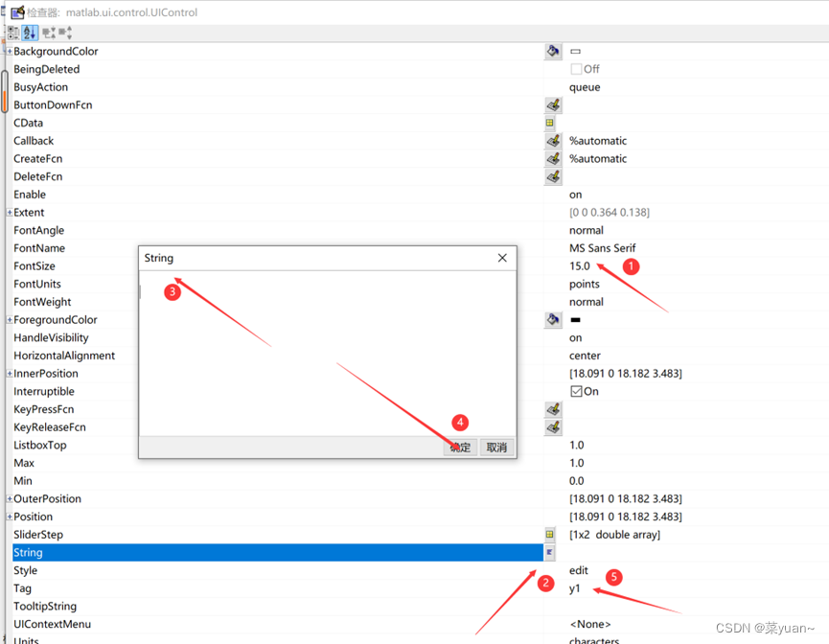
Task: Select the CData property name
Action: pyautogui.click(x=28, y=123)
